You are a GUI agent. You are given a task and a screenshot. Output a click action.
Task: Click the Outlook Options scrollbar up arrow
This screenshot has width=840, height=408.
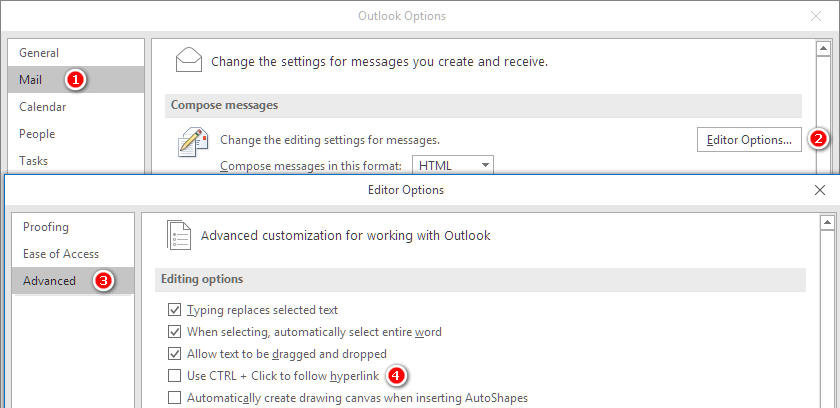822,49
